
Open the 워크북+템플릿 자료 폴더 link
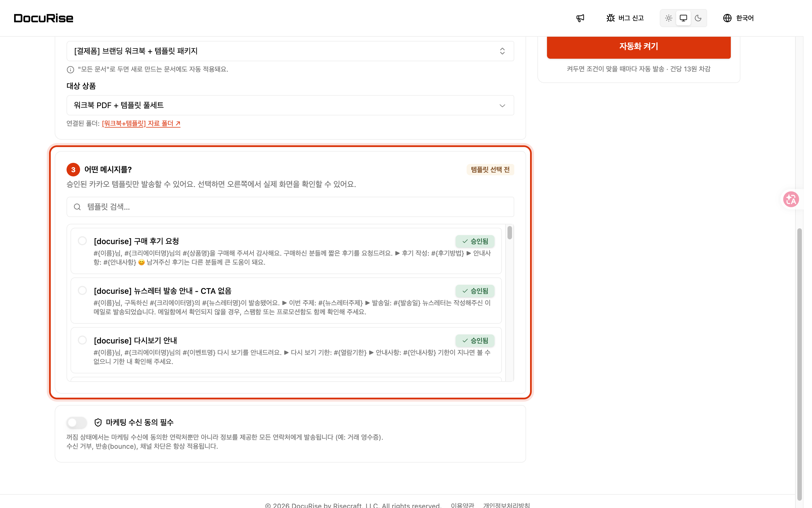tap(141, 123)
